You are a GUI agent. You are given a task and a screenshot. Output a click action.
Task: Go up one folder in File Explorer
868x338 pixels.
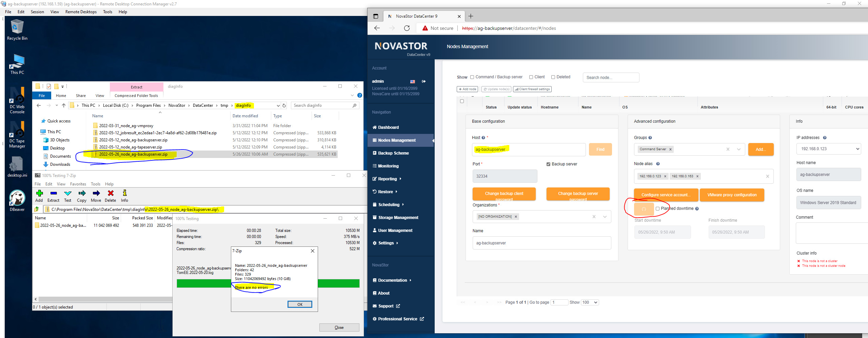pyautogui.click(x=64, y=105)
